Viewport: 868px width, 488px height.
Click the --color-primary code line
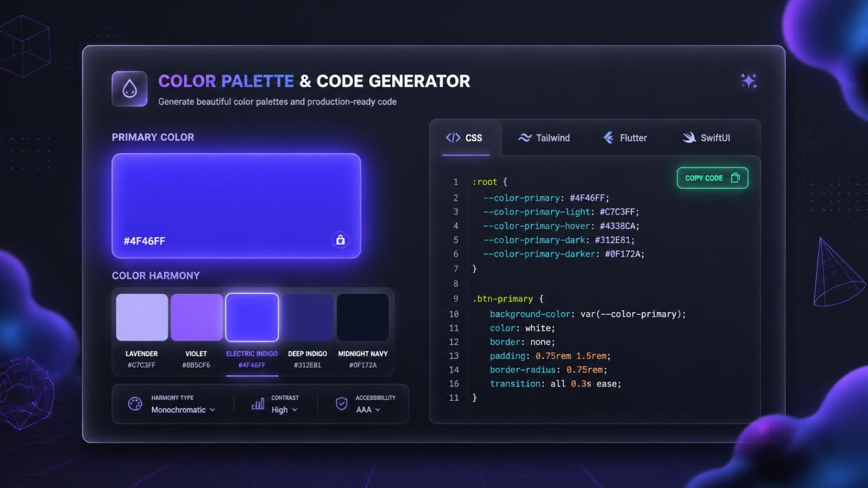point(546,198)
